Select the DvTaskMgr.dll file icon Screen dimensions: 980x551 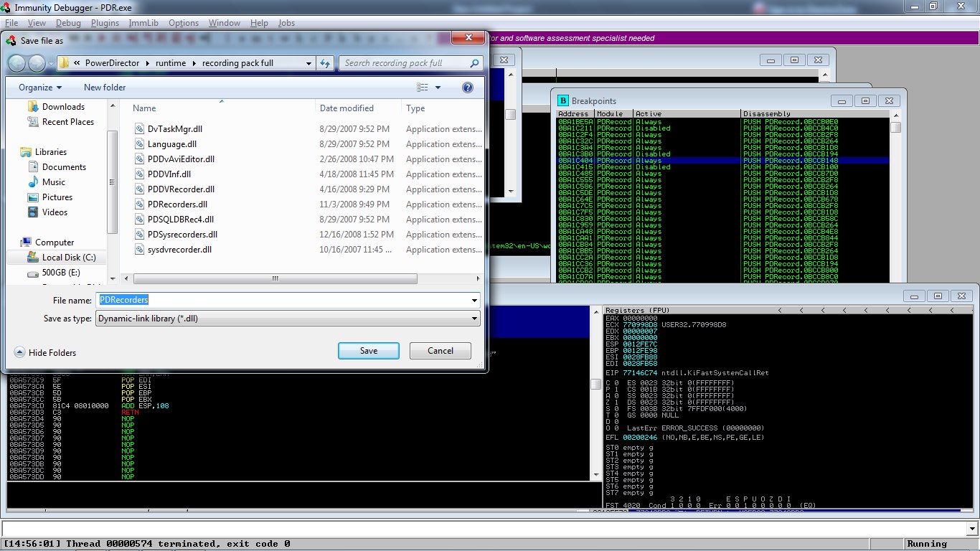pos(140,129)
